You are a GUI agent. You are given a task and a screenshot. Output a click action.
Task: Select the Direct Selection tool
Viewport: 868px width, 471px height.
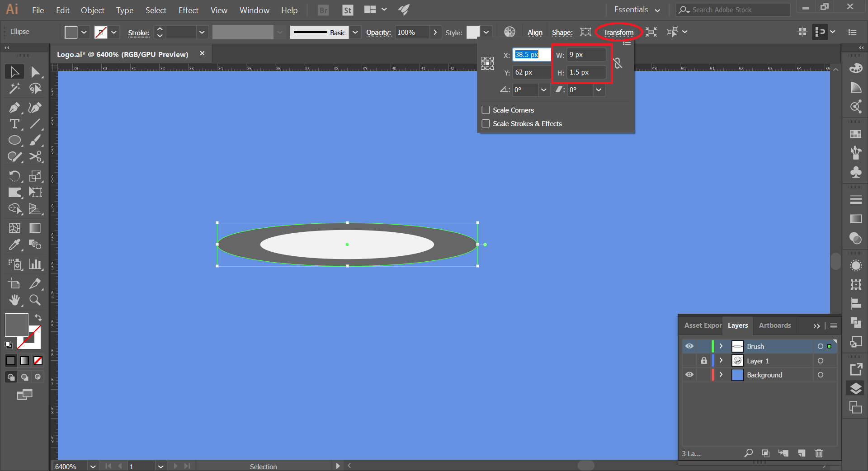[x=35, y=72]
